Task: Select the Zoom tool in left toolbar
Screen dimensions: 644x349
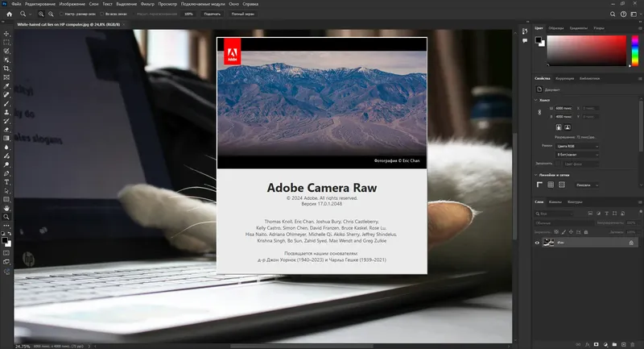Action: tap(6, 217)
